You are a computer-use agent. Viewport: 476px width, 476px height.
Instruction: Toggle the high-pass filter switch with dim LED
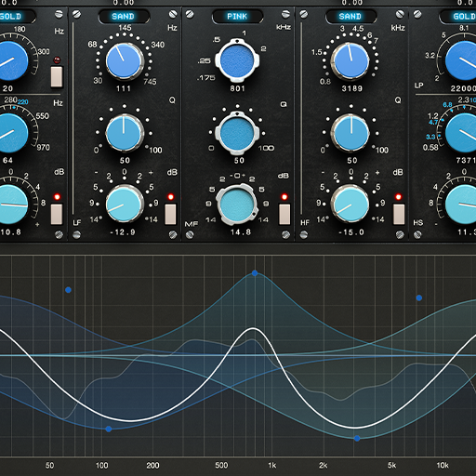(57, 76)
